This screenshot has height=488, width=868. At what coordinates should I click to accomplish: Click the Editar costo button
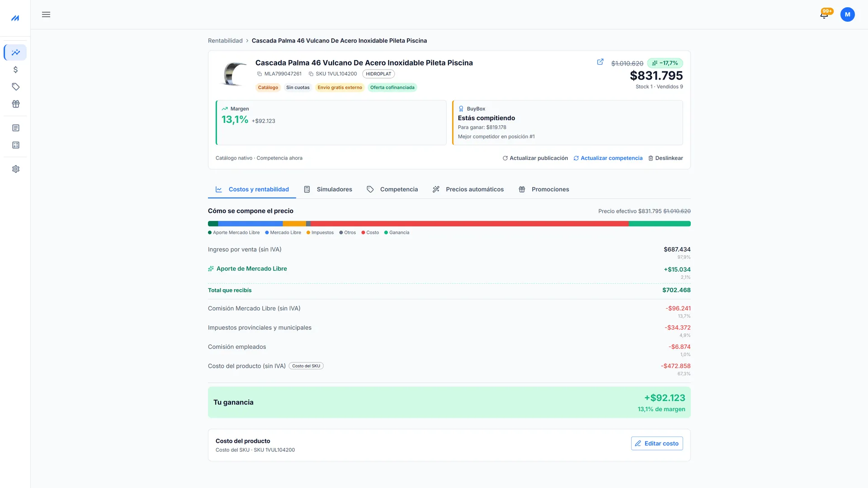point(657,443)
